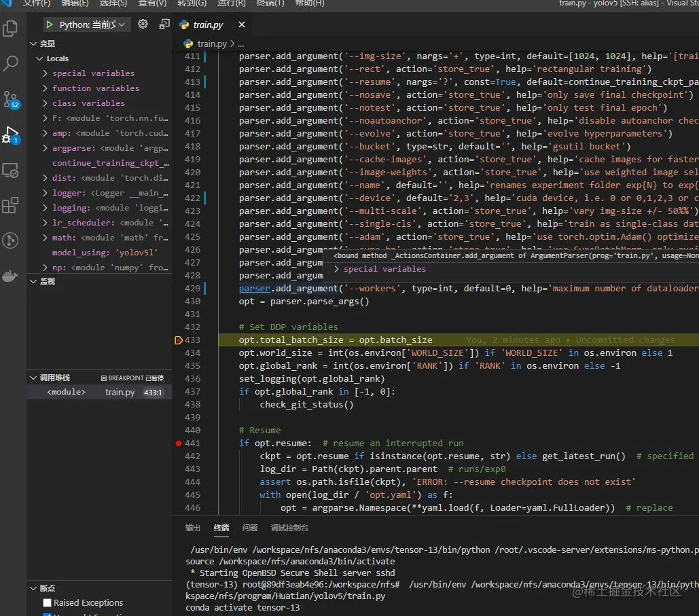Open the Explorer view in activity bar
The width and height of the screenshot is (699, 616).
click(11, 29)
